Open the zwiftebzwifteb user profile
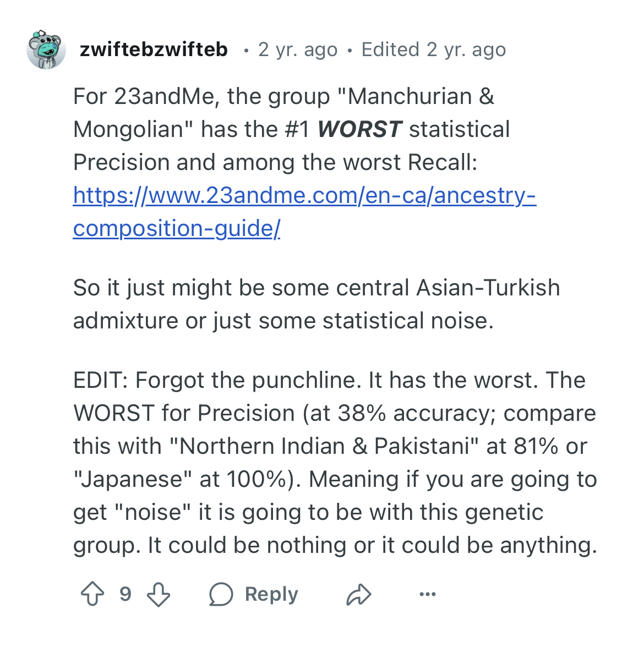Viewport: 644px width, 653px height. [x=154, y=50]
